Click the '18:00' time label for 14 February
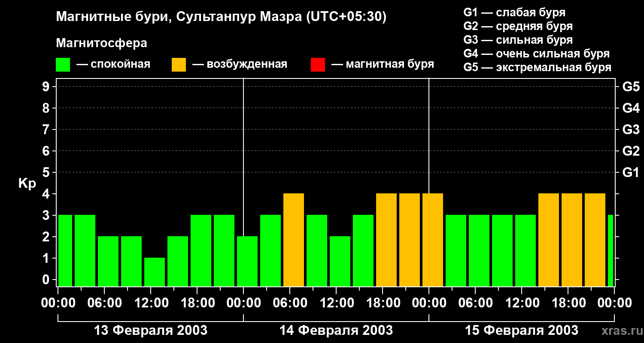Screen dimensions: 644x343 [x=383, y=303]
